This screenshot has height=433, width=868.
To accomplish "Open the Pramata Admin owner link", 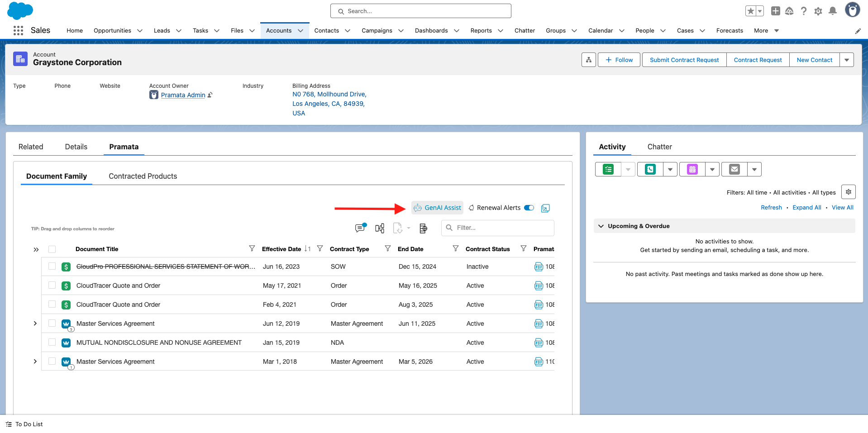I will coord(183,95).
